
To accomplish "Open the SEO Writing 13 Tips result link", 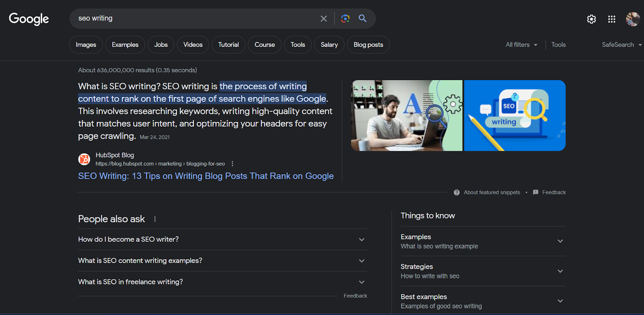I will (206, 176).
